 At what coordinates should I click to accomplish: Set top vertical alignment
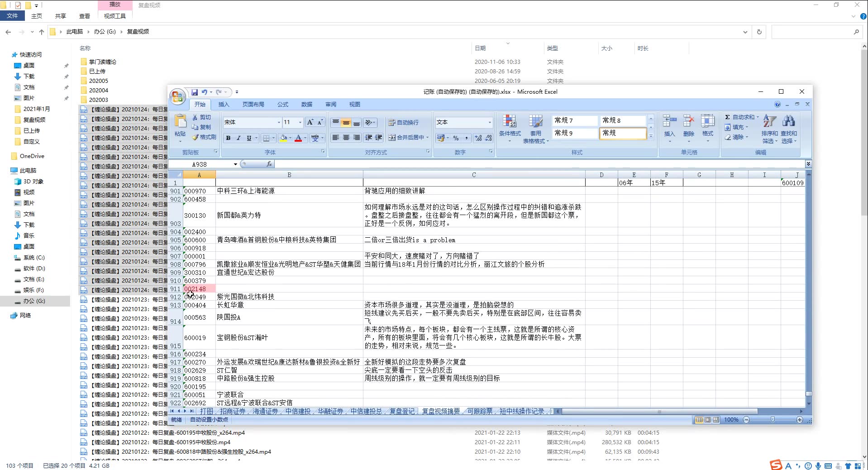(x=335, y=122)
